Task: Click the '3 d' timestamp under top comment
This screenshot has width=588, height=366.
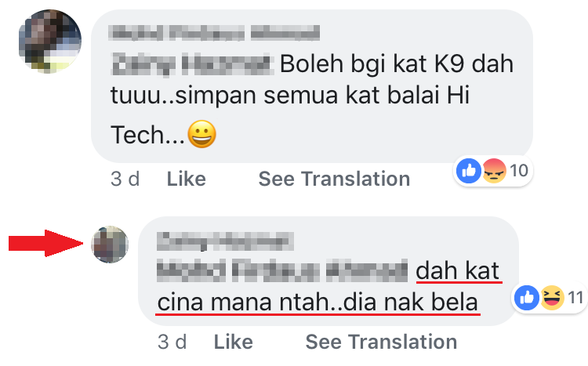Action: 125,179
